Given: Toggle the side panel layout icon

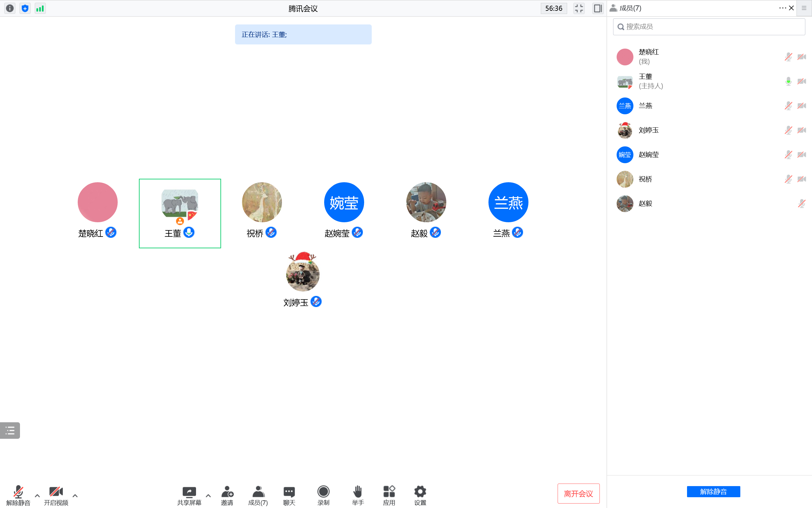Looking at the screenshot, I should pos(598,8).
